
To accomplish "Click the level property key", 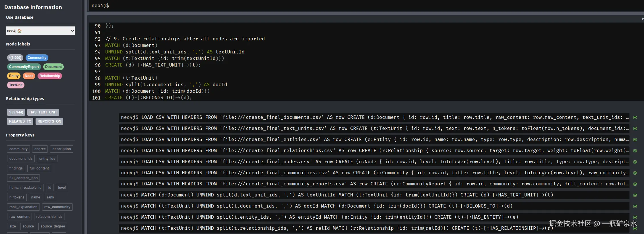I will (x=62, y=188).
